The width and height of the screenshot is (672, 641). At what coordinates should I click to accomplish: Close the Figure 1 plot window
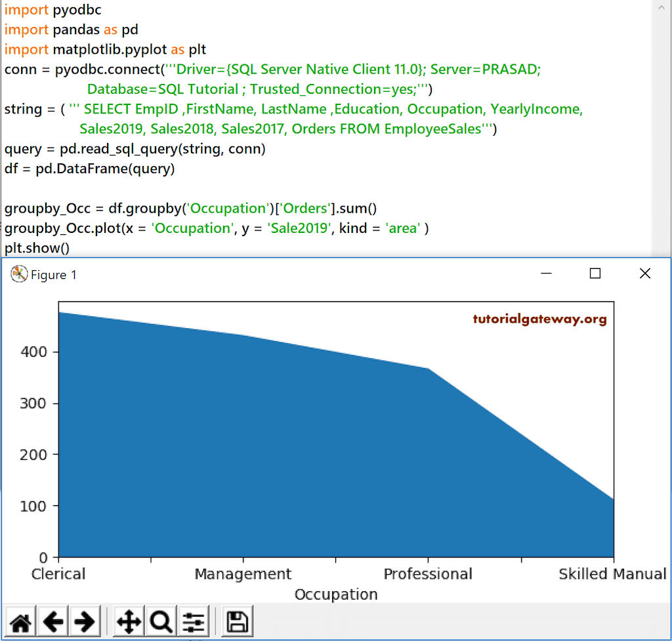644,274
